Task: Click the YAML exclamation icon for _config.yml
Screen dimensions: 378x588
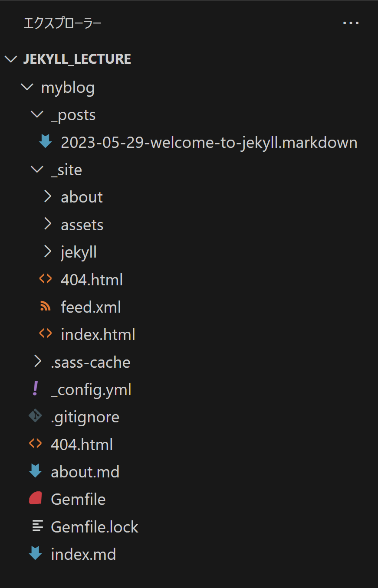Action: [x=36, y=389]
